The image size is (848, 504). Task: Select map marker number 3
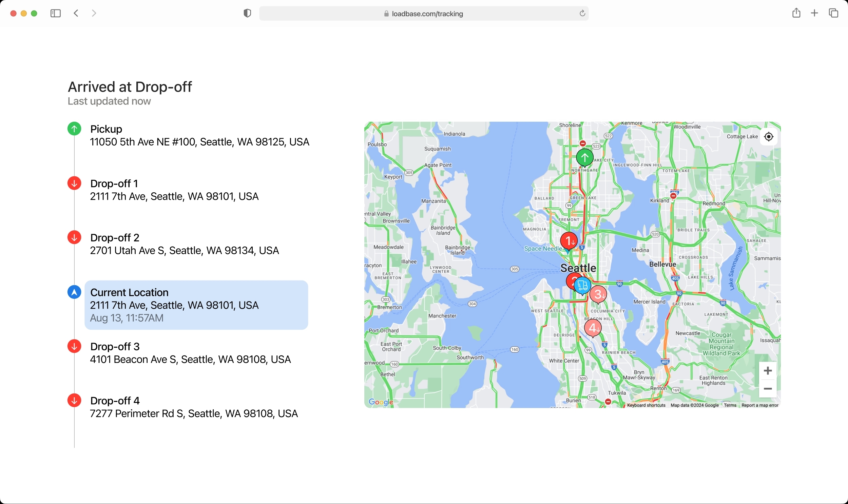598,294
